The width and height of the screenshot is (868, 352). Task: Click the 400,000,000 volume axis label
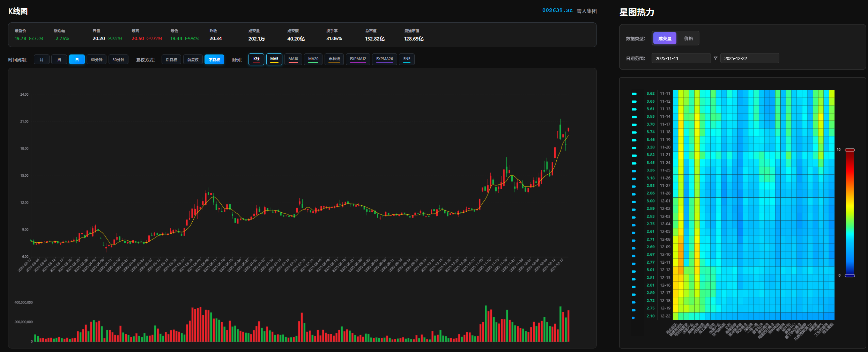[x=23, y=302]
